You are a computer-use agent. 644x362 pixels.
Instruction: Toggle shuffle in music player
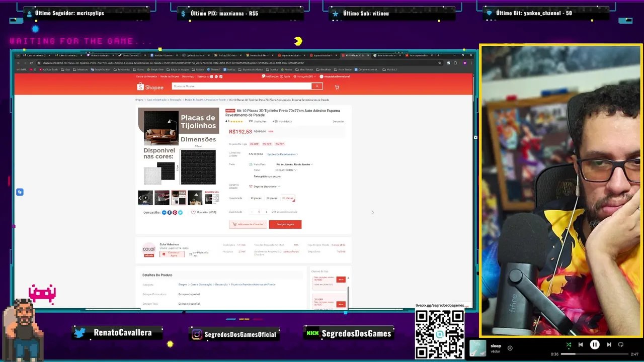tap(569, 345)
